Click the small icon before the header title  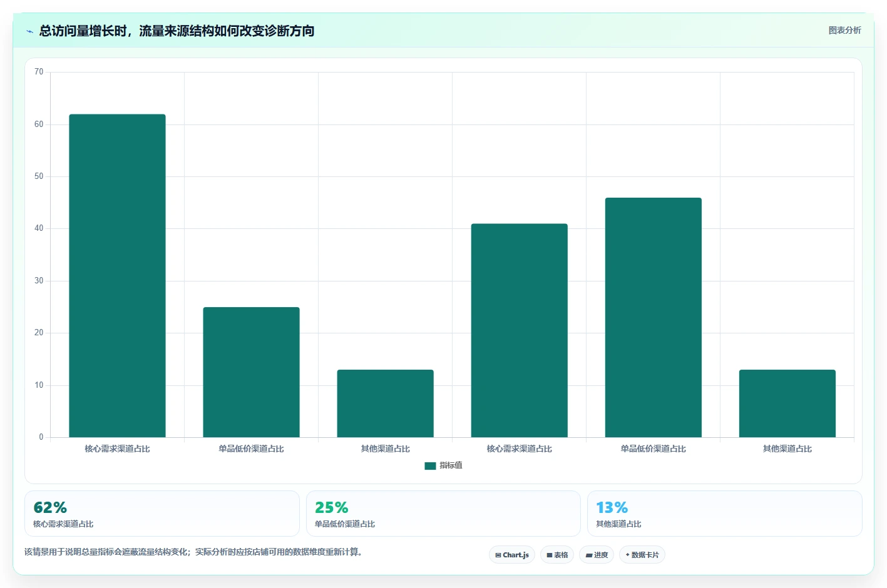pos(29,31)
